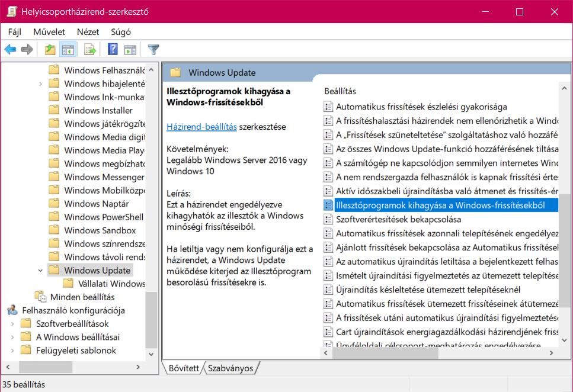
Task: Click the Up one level folder icon
Action: point(50,49)
